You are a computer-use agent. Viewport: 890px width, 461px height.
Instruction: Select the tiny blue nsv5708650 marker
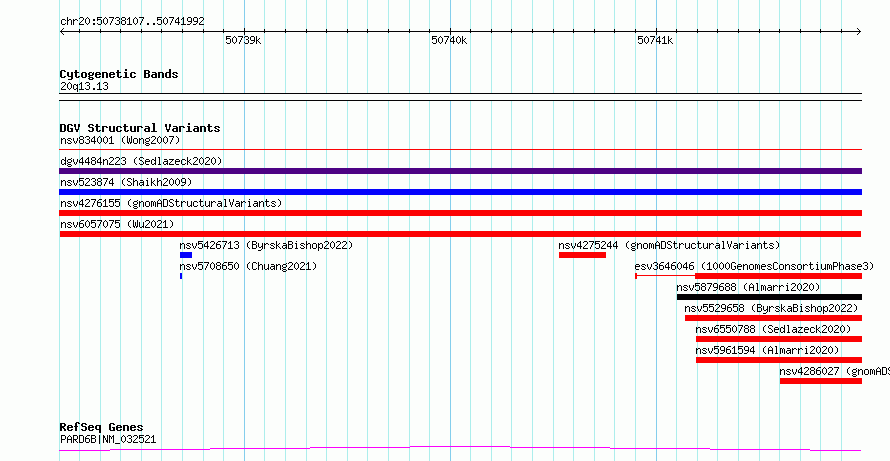181,276
